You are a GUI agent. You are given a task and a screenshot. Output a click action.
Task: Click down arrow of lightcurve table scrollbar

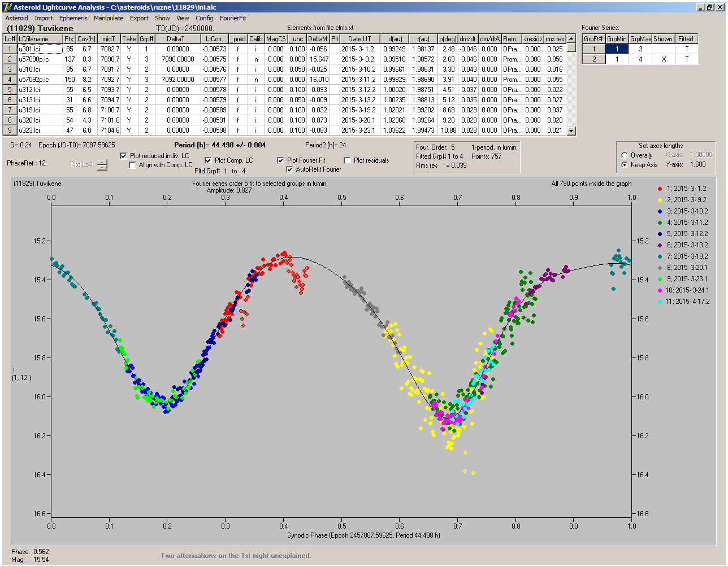(571, 130)
